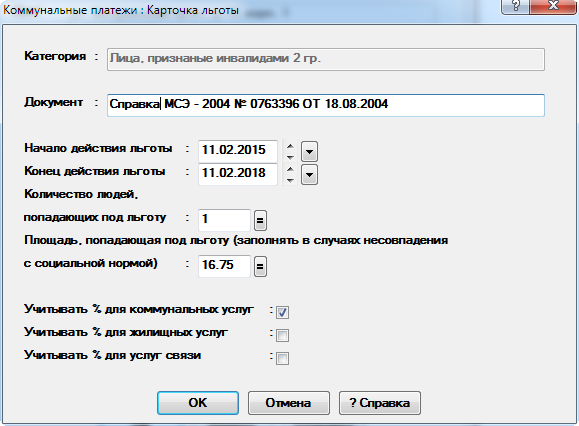Open help with the ? Справка button
The width and height of the screenshot is (579, 426).
[x=380, y=403]
